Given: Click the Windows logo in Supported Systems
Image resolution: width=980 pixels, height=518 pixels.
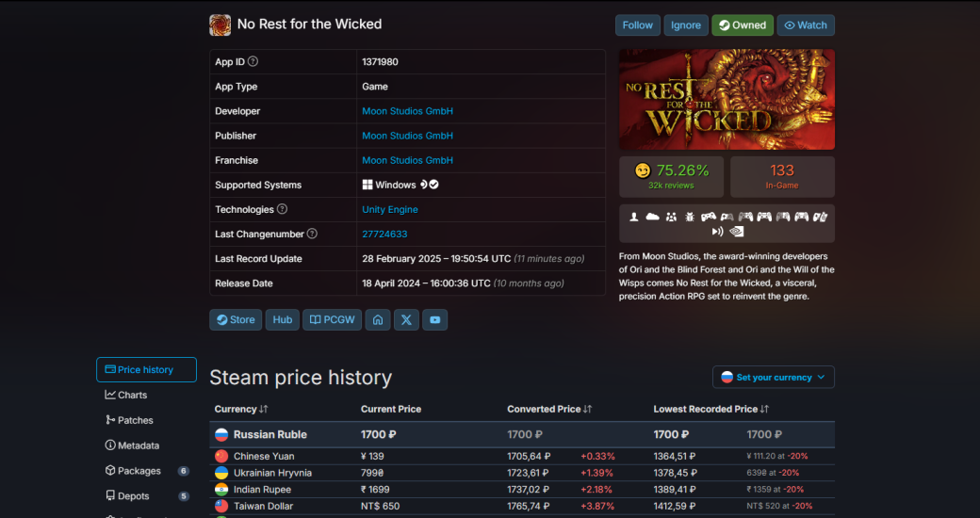Looking at the screenshot, I should pos(367,185).
